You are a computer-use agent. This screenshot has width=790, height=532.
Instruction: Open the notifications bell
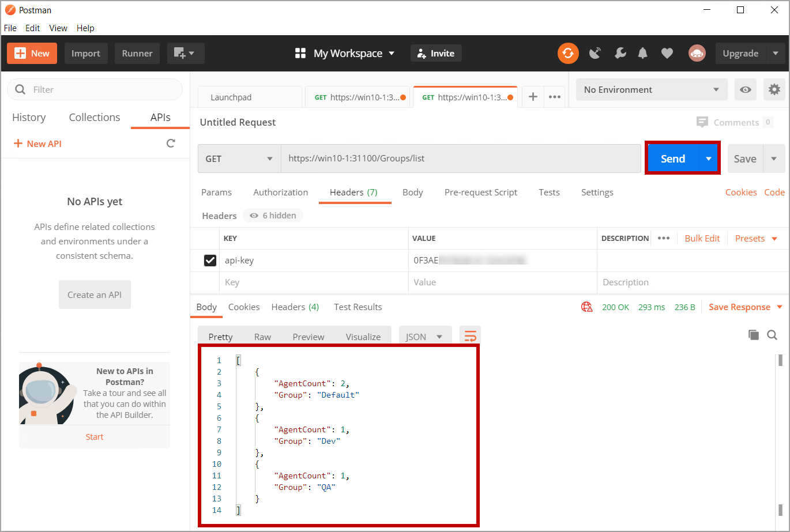coord(643,53)
